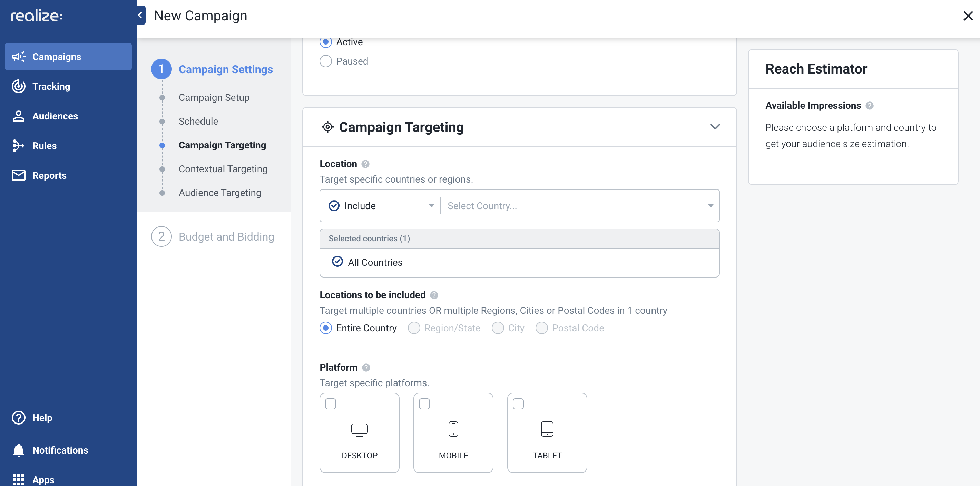Click the Audiences person icon
The height and width of the screenshot is (486, 980).
click(x=18, y=116)
